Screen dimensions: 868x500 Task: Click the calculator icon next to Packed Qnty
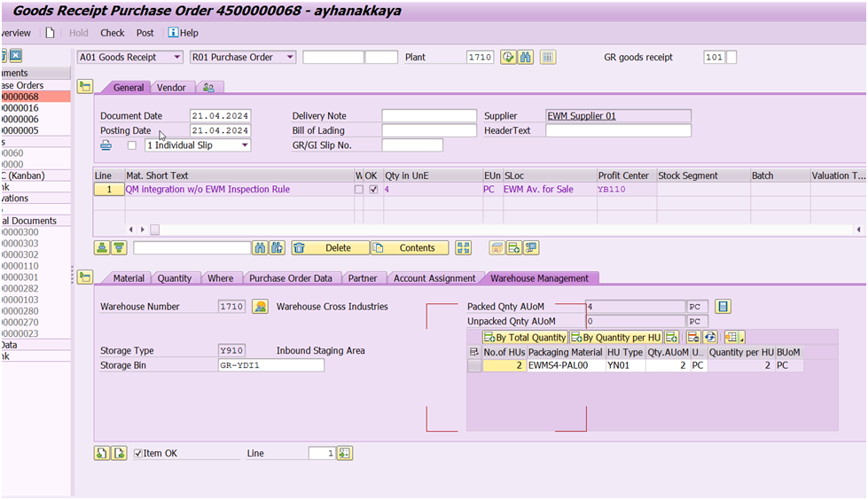click(723, 307)
